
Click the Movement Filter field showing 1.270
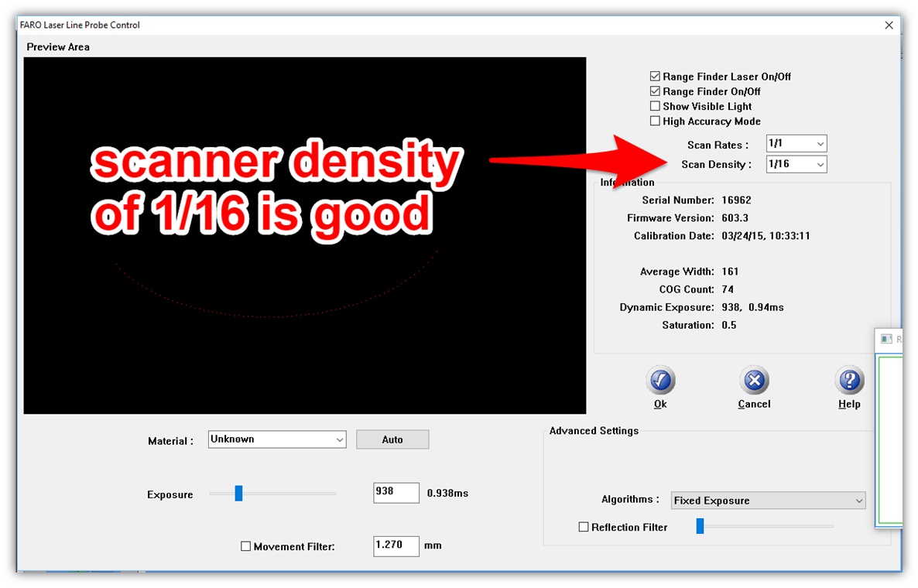396,545
